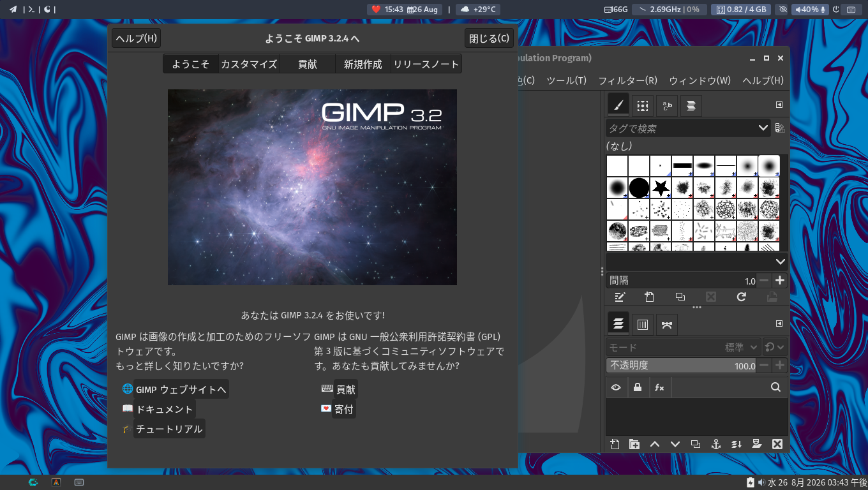
Task: Duplicate the layer in the layers toolbar
Action: click(696, 444)
